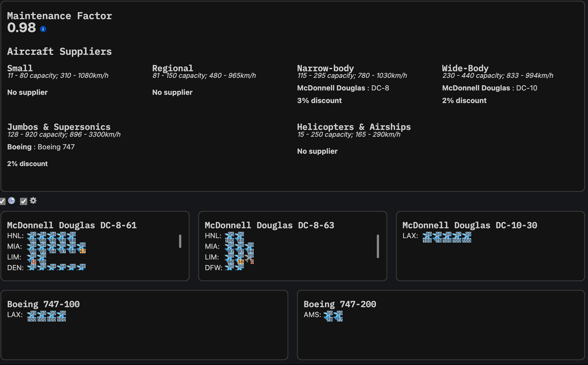Select DC-8-63 DFW plane marked 96

click(230, 267)
